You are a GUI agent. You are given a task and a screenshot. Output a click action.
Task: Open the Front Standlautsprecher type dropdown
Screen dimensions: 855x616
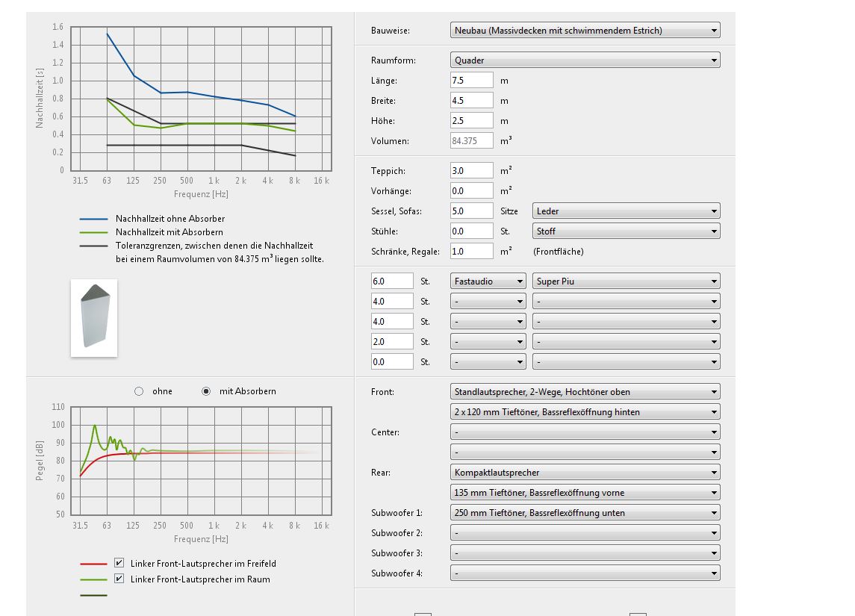pyautogui.click(x=585, y=391)
